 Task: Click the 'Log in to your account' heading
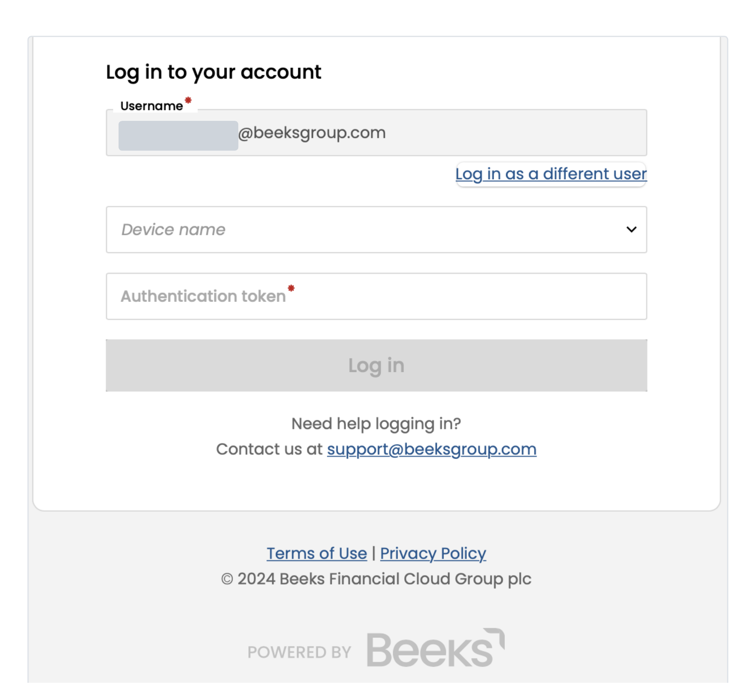tap(213, 72)
